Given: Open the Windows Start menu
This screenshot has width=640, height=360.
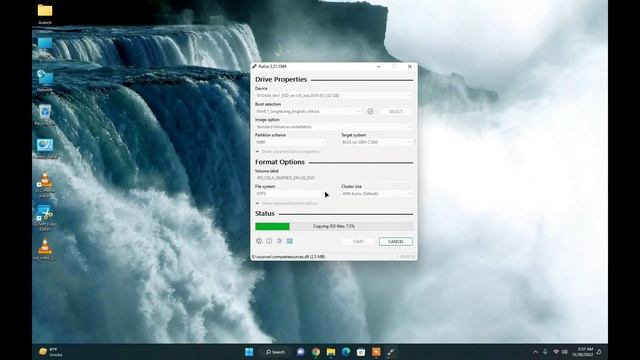Looking at the screenshot, I should click(x=249, y=352).
